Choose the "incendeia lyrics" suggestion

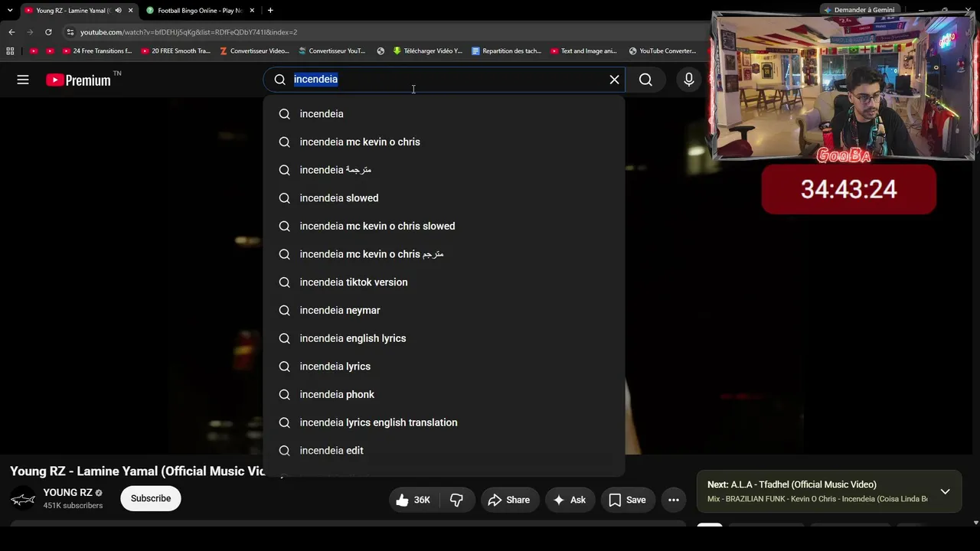(x=444, y=367)
